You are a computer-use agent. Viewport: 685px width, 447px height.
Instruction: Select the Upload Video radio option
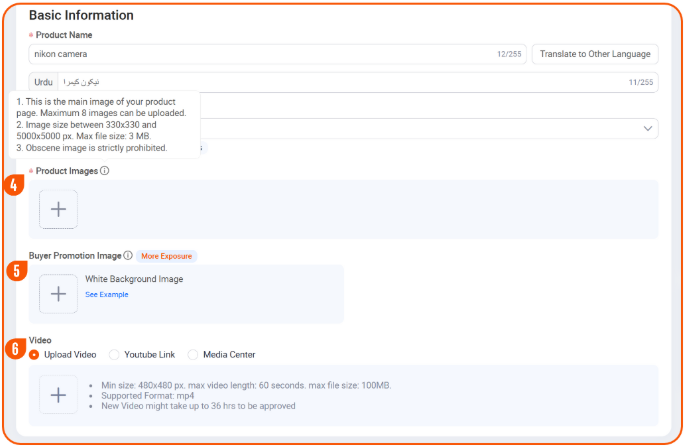(35, 355)
